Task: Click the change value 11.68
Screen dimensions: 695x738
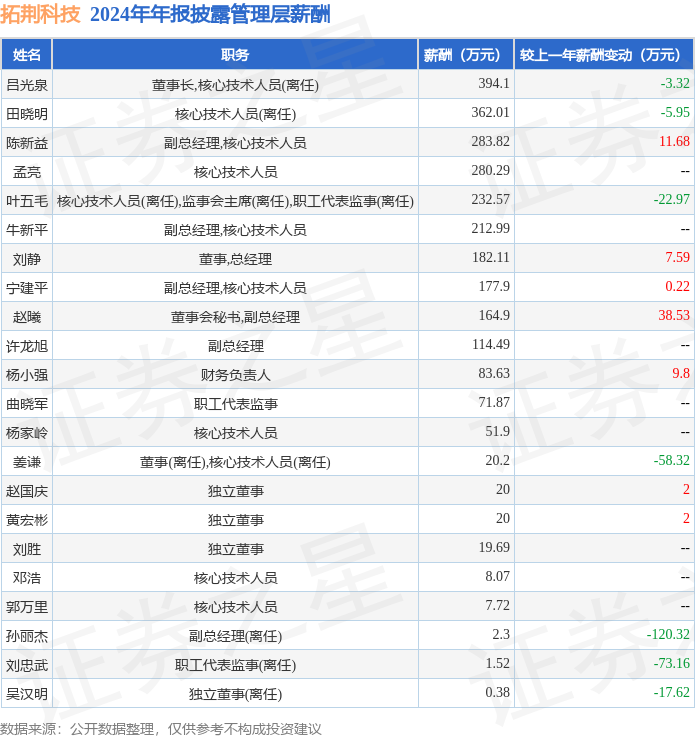Action: tap(674, 141)
